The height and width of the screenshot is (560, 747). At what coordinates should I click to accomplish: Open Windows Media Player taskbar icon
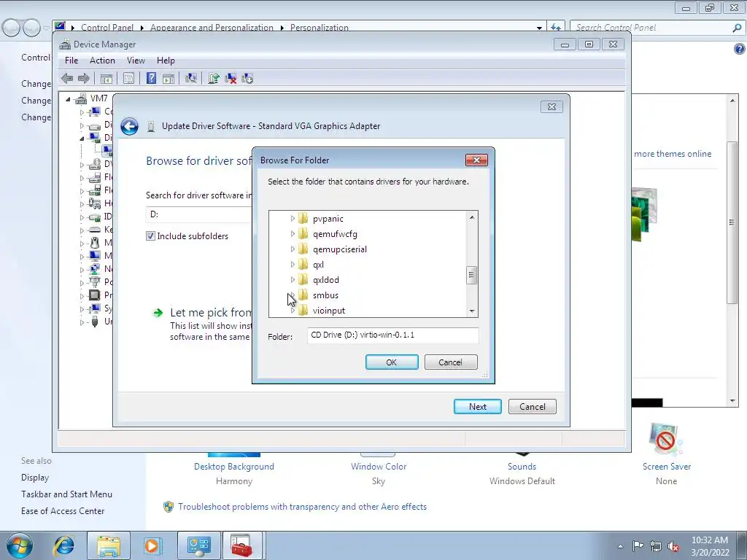(x=152, y=545)
